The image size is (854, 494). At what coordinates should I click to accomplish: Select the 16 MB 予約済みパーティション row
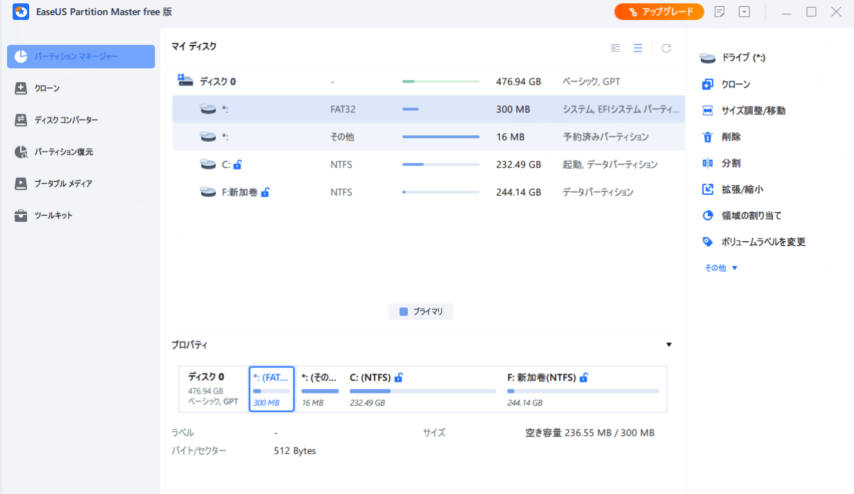pyautogui.click(x=428, y=137)
